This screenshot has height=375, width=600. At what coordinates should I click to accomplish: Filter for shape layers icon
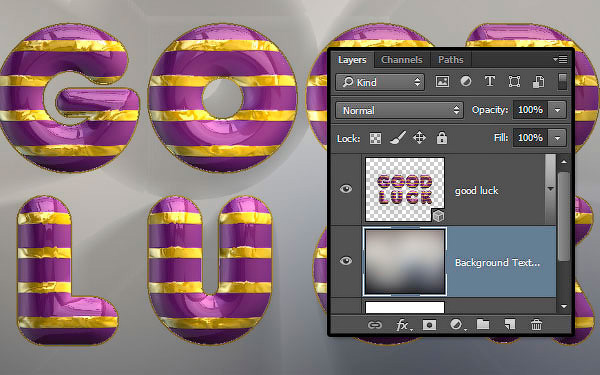pos(514,82)
